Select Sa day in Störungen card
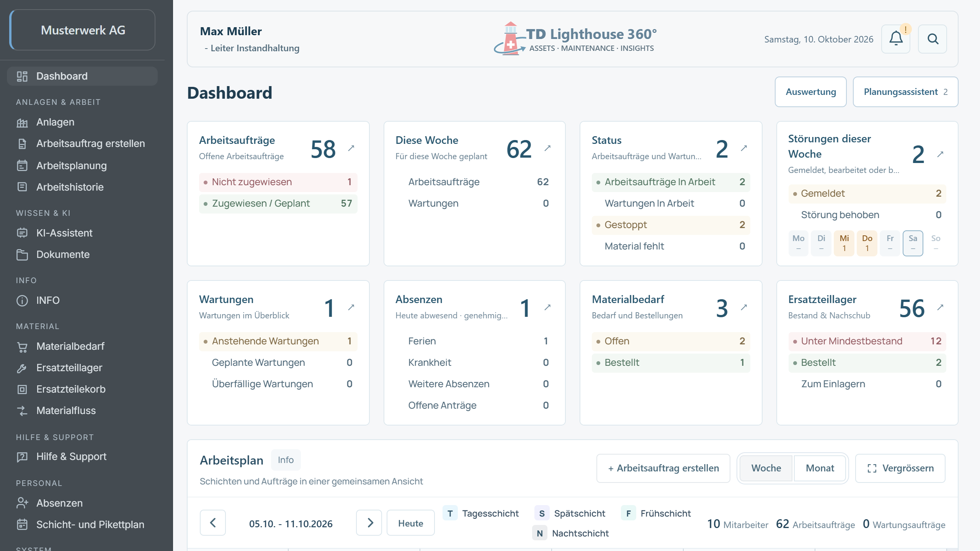This screenshot has width=980, height=551. click(913, 243)
